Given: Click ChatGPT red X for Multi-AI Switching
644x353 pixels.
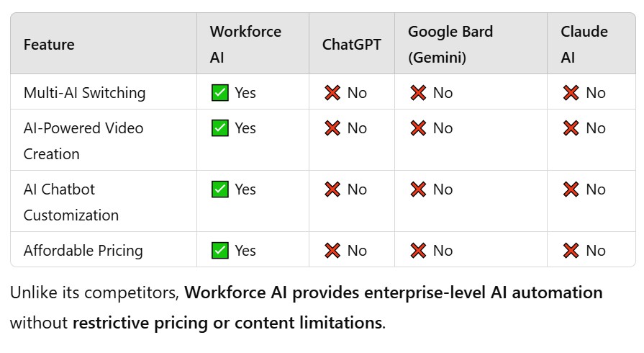Looking at the screenshot, I should [332, 93].
